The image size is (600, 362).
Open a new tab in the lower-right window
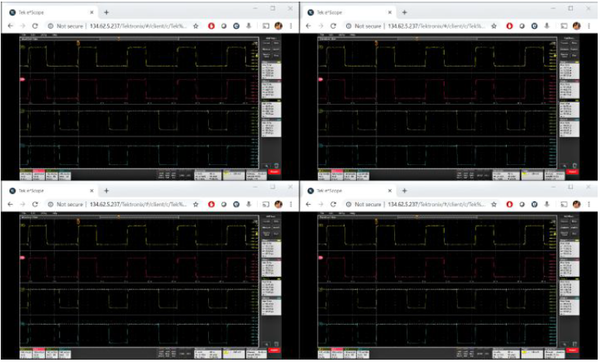[x=404, y=191]
